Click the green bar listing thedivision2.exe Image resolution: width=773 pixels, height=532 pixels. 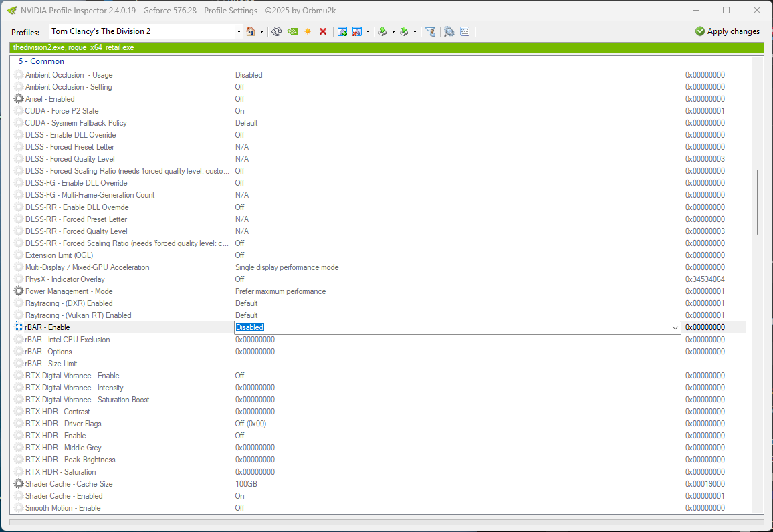[386, 47]
